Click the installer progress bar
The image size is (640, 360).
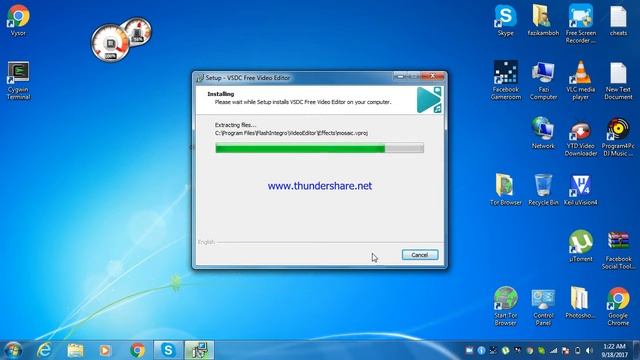pyautogui.click(x=320, y=148)
